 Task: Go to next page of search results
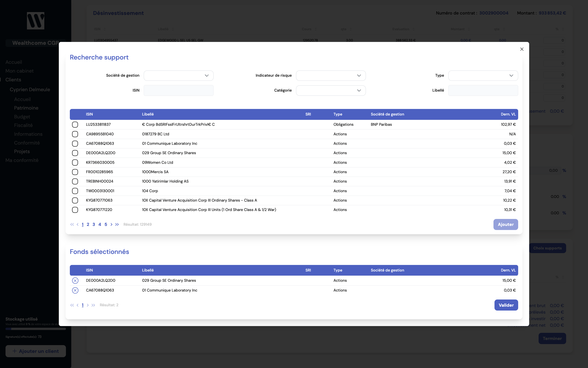(x=111, y=224)
